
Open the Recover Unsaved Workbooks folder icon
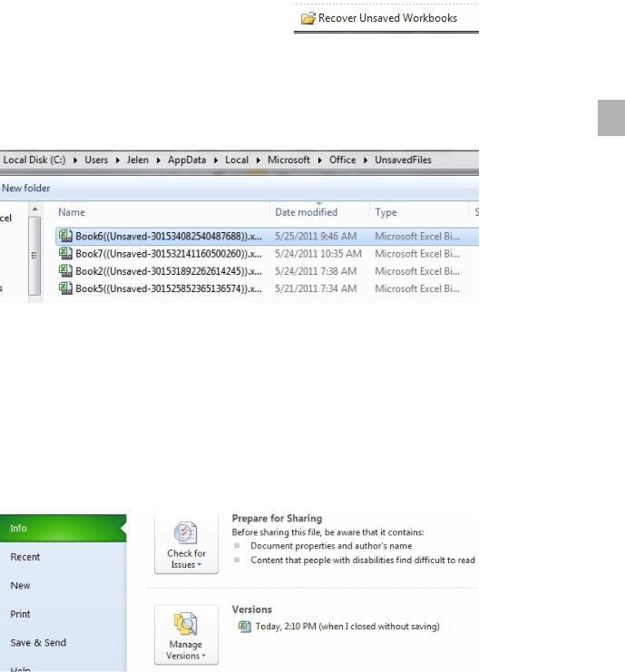[x=308, y=18]
